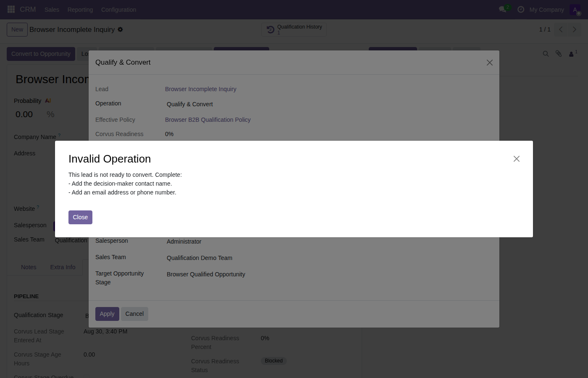The height and width of the screenshot is (378, 588).
Task: Open the activities clock icon
Action: point(521,9)
